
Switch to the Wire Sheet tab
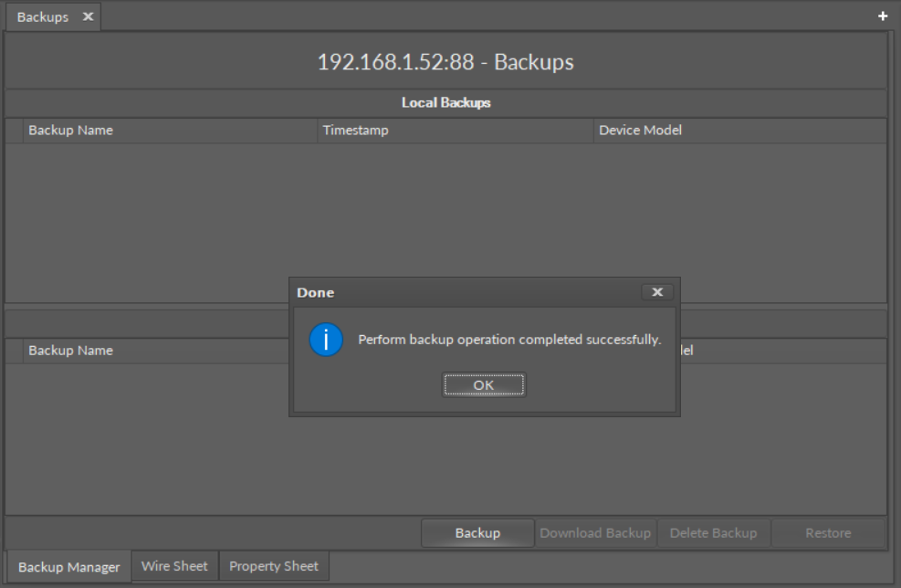pyautogui.click(x=174, y=566)
